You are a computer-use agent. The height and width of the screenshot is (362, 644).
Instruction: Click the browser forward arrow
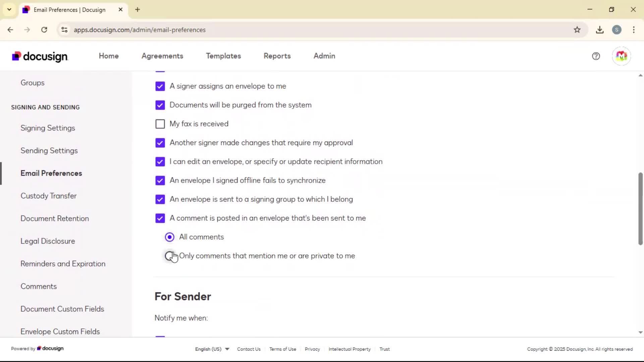pos(27,30)
